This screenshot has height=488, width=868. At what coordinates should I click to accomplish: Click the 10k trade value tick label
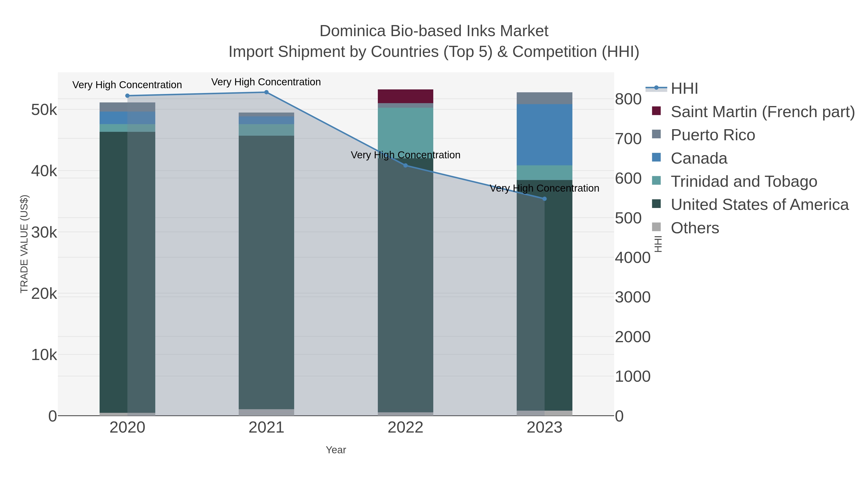coord(44,355)
